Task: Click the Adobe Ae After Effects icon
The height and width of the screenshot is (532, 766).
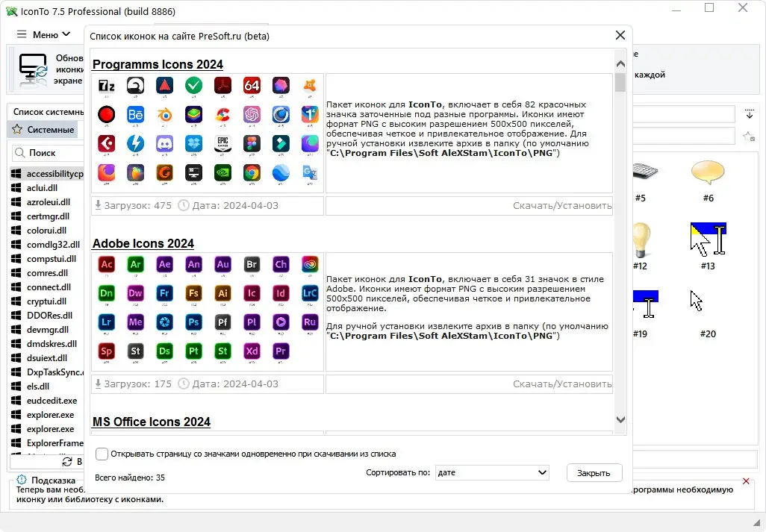Action: coord(165,265)
